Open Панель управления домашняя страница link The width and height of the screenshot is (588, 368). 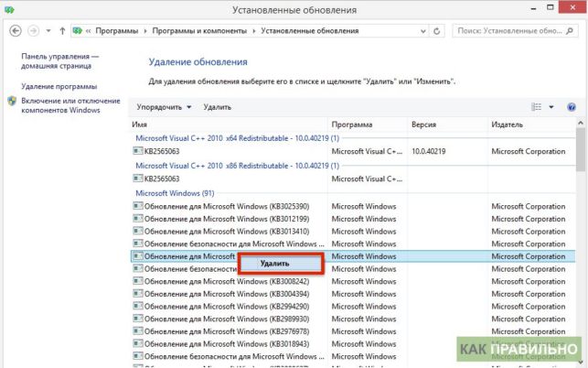pos(59,60)
